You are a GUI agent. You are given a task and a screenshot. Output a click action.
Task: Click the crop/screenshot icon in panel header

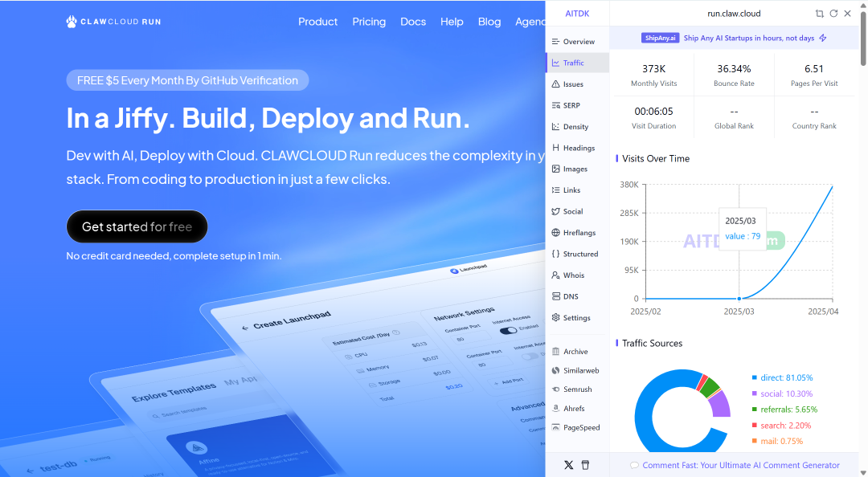click(819, 14)
